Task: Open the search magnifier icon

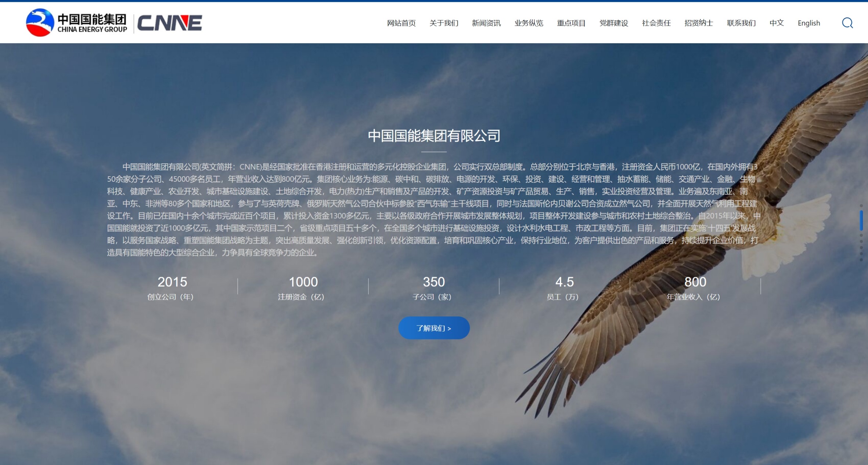Action: click(847, 23)
